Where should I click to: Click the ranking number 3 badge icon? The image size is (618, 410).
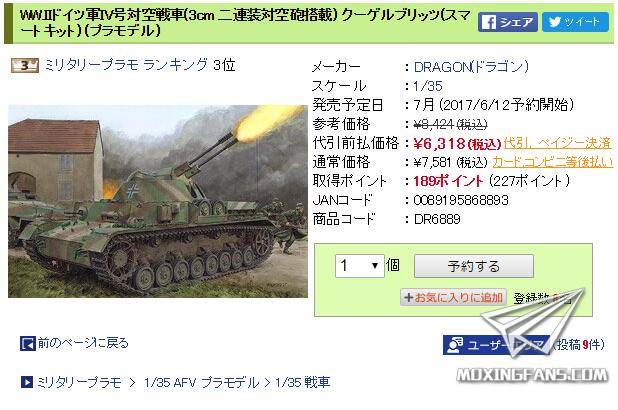(x=25, y=65)
